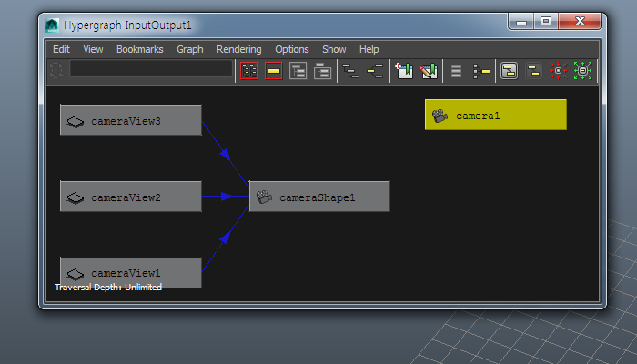Image resolution: width=637 pixels, height=364 pixels.
Task: Minimize the Hypergraph window
Action: click(x=521, y=22)
